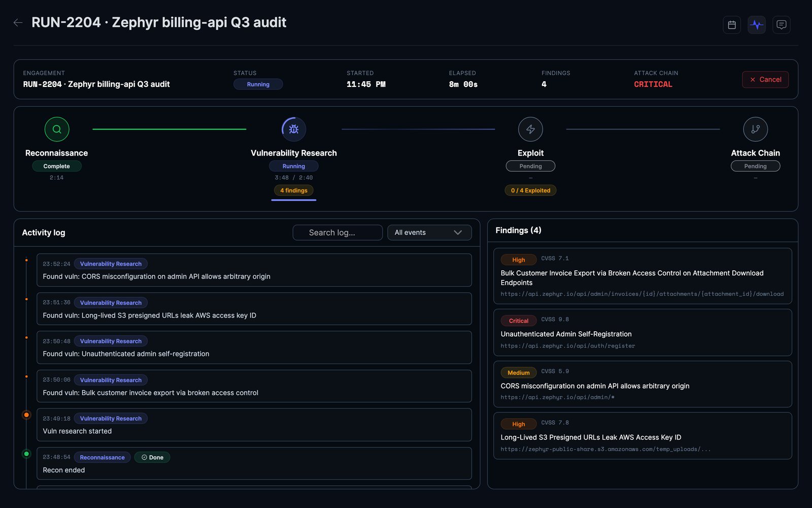Click the Vulnerability Research tag at 23:52:24
Screen dimensions: 812x508
coord(111,264)
